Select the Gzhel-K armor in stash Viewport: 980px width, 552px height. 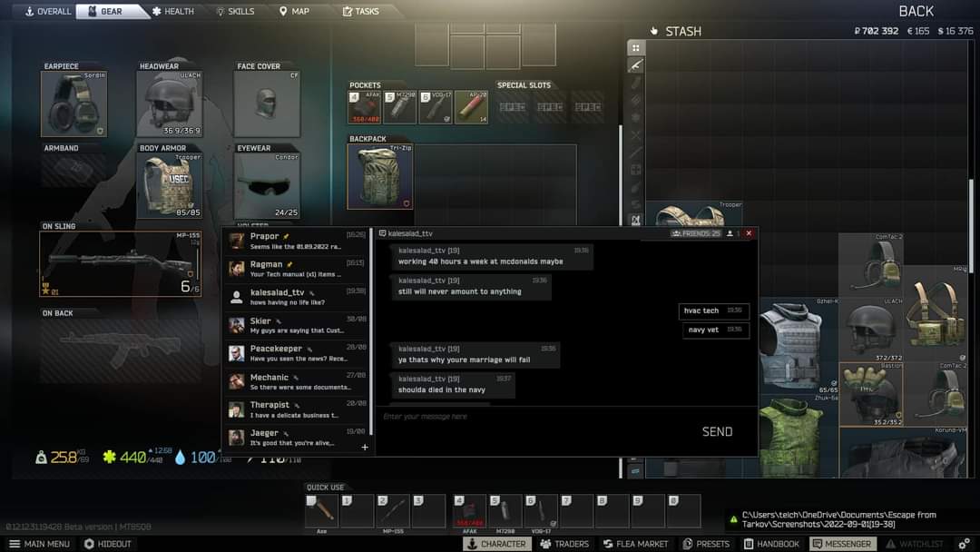[799, 345]
